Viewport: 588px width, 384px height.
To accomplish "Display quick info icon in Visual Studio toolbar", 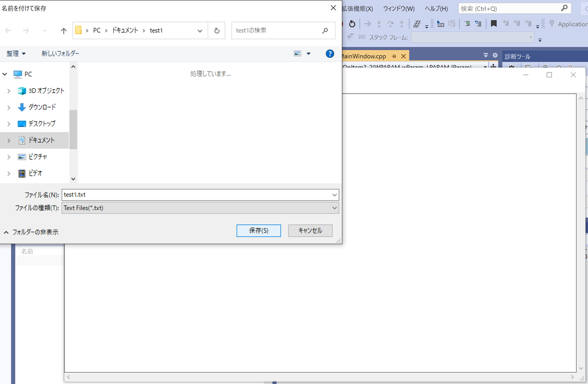I will [x=478, y=23].
